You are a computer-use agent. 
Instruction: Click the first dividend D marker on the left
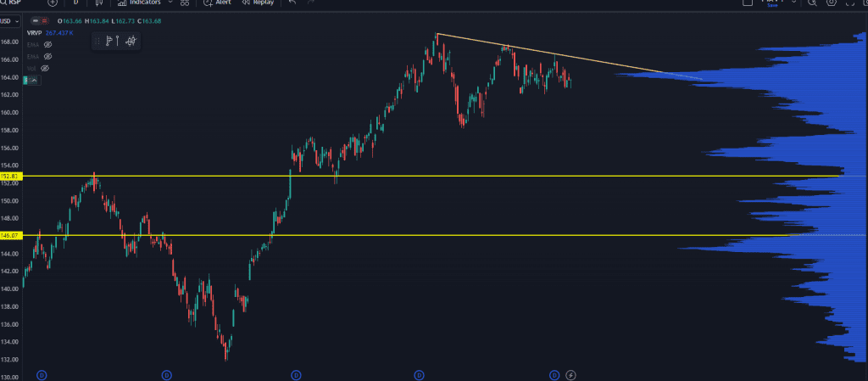click(42, 375)
